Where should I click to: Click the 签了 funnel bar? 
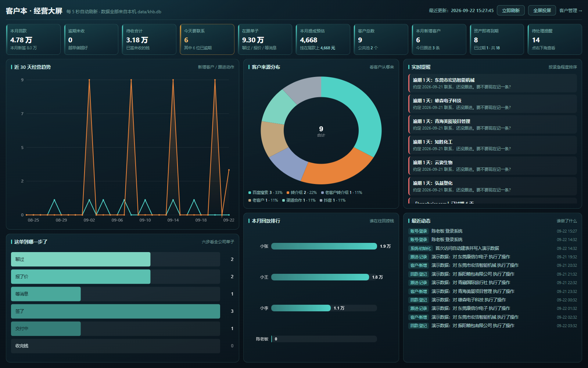pyautogui.click(x=115, y=311)
